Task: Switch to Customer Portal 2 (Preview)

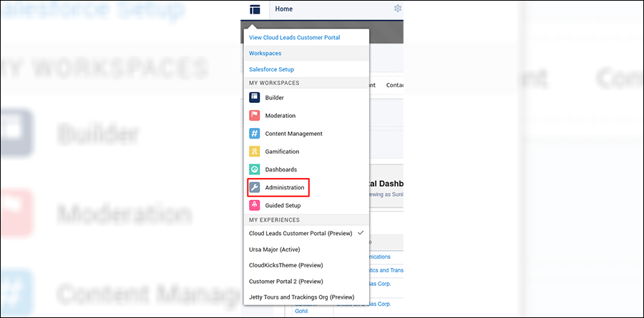Action: (286, 281)
